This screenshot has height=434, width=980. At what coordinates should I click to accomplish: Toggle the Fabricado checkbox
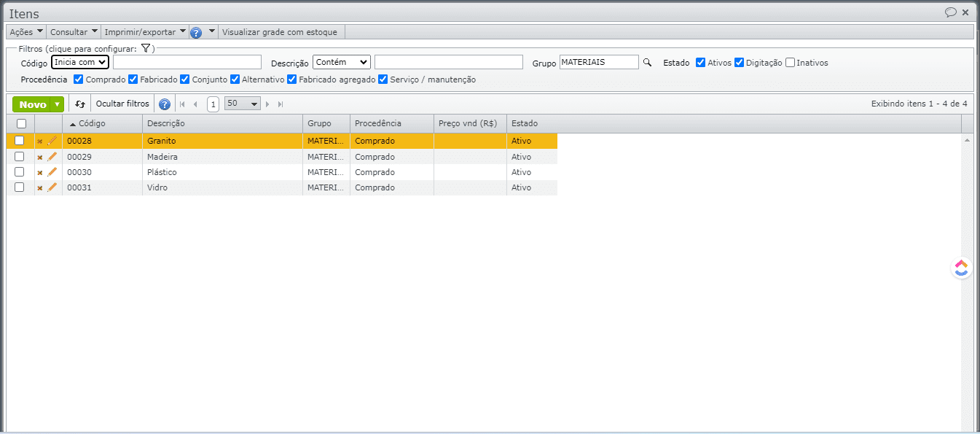[x=133, y=80]
